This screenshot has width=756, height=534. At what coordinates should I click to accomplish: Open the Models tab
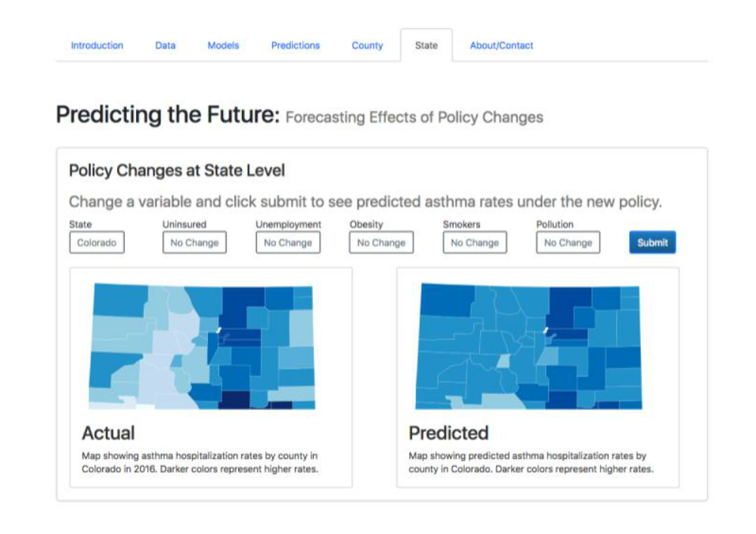point(223,45)
